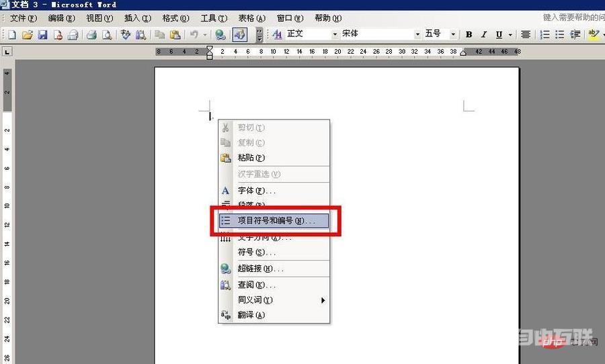Toggle Underline formatting

(499, 34)
